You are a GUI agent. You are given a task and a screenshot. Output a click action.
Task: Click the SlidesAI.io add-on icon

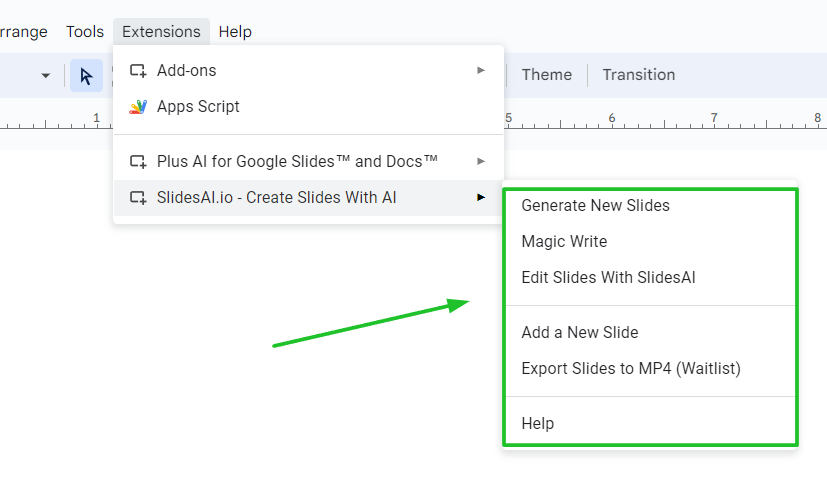[138, 198]
